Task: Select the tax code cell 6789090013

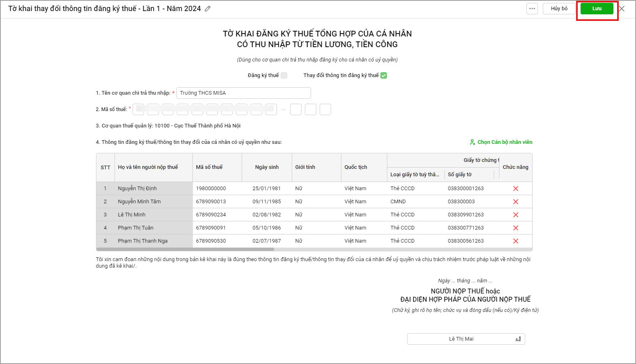Action: tap(211, 202)
